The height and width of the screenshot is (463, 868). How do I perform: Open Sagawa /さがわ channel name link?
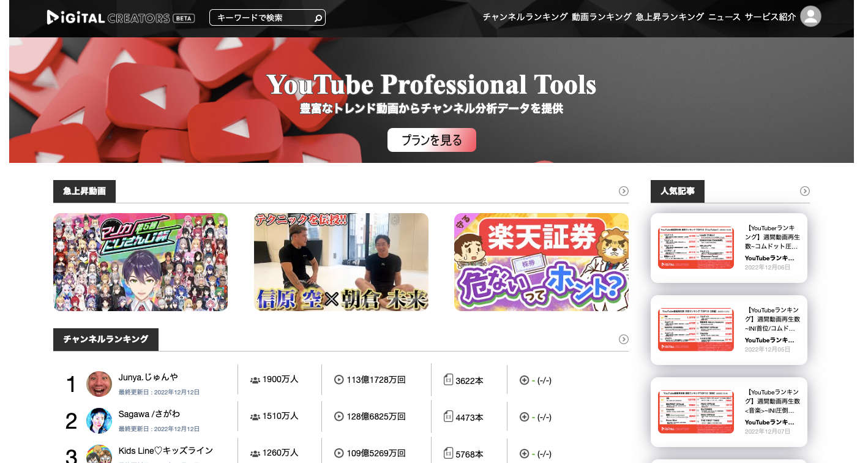[149, 414]
